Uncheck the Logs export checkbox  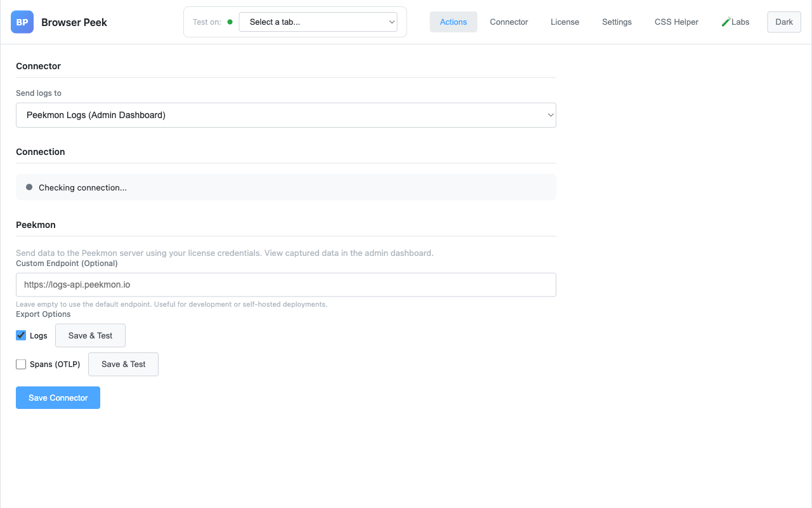21,335
